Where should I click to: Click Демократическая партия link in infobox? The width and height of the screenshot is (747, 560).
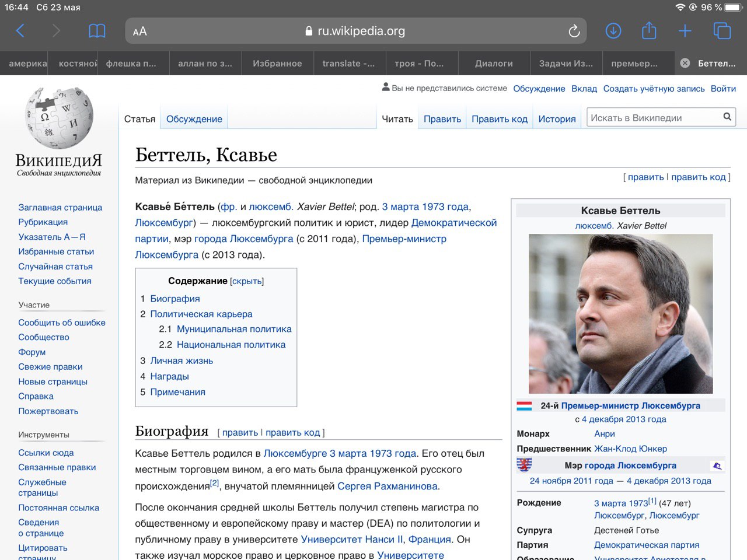pos(647,545)
